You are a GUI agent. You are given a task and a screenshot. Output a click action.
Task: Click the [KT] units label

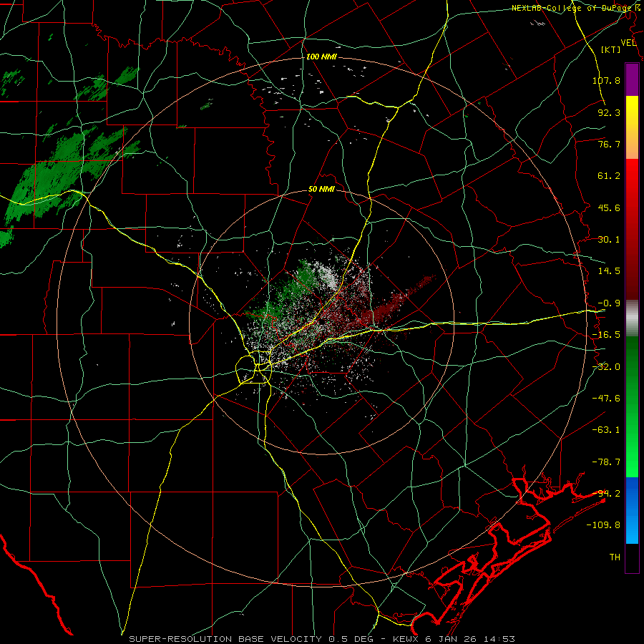[611, 49]
